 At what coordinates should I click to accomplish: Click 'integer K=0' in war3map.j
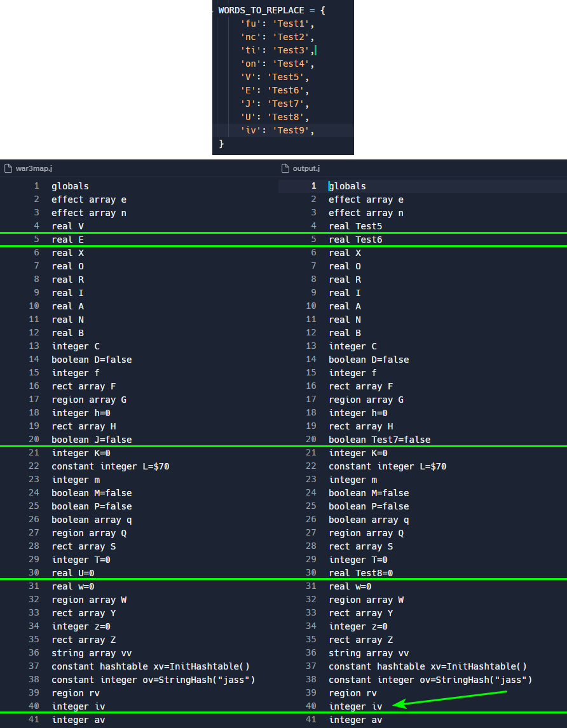click(81, 453)
